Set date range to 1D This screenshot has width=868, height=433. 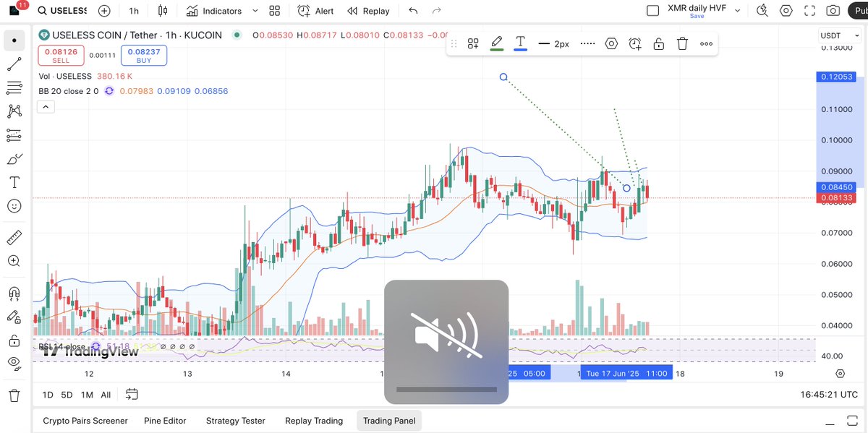click(x=48, y=395)
